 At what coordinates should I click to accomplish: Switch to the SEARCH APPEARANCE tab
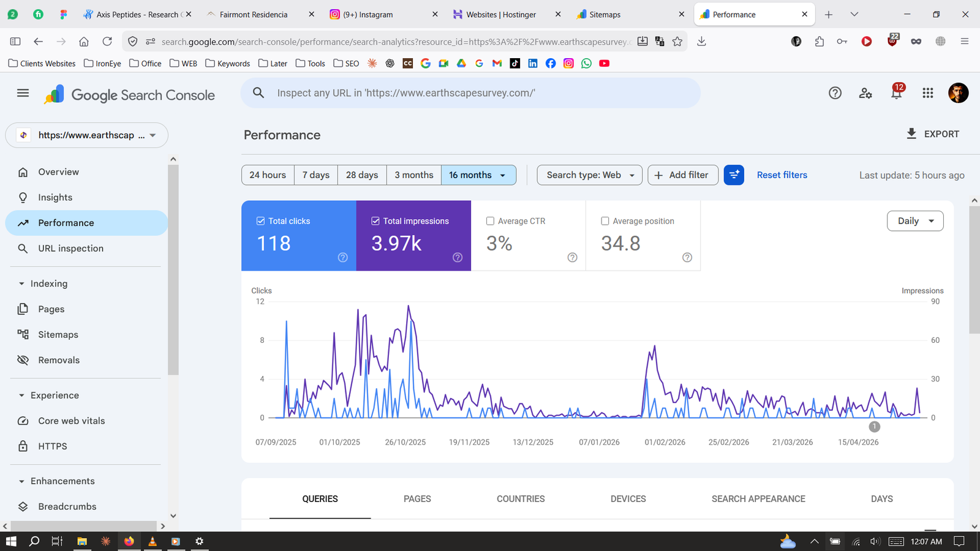(758, 499)
